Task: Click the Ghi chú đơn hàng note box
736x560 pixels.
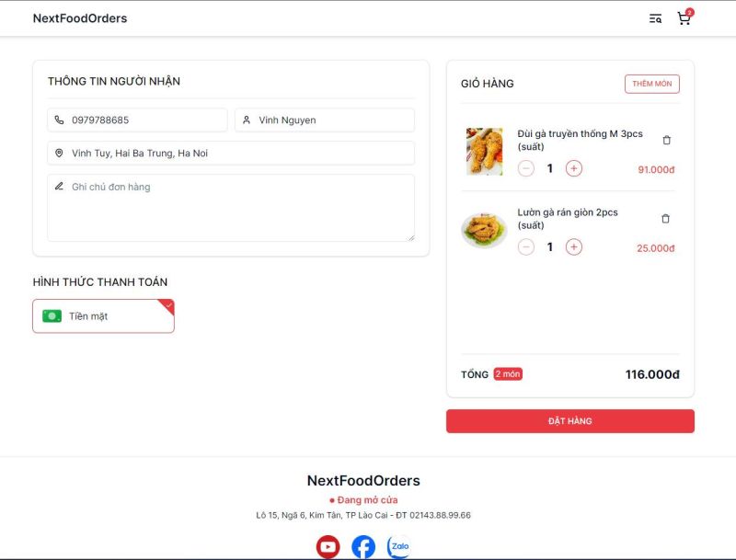Action: (231, 208)
